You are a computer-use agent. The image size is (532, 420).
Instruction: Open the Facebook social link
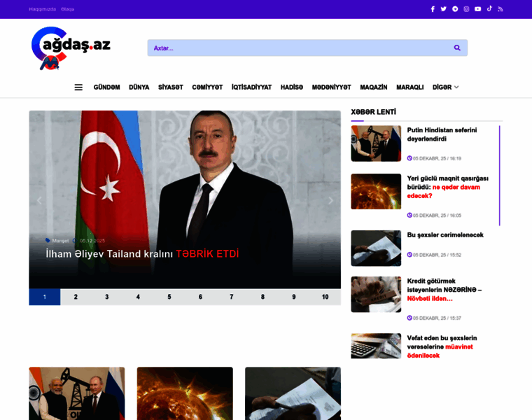pyautogui.click(x=433, y=9)
